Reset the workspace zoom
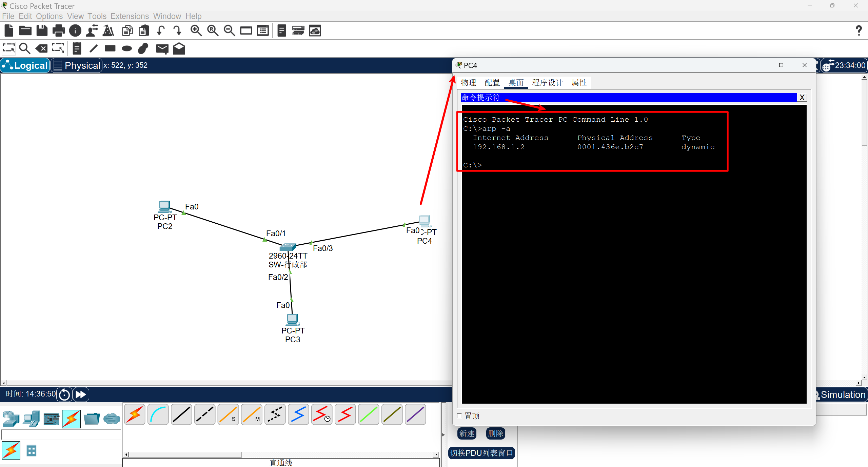868x467 pixels. tap(213, 31)
